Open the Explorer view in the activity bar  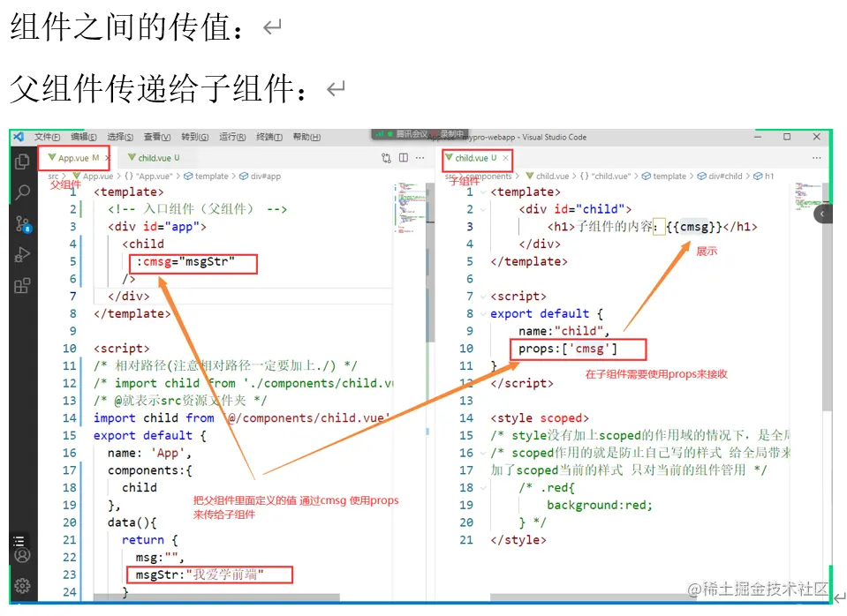[x=24, y=163]
